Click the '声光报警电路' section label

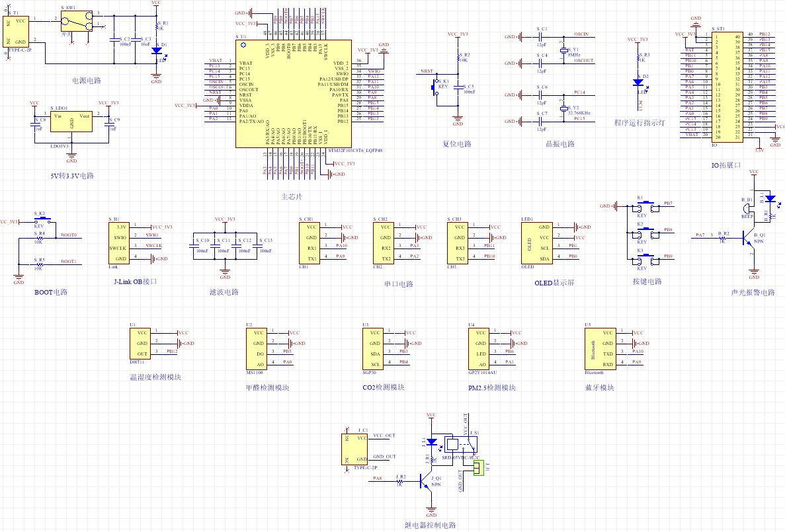pyautogui.click(x=753, y=292)
